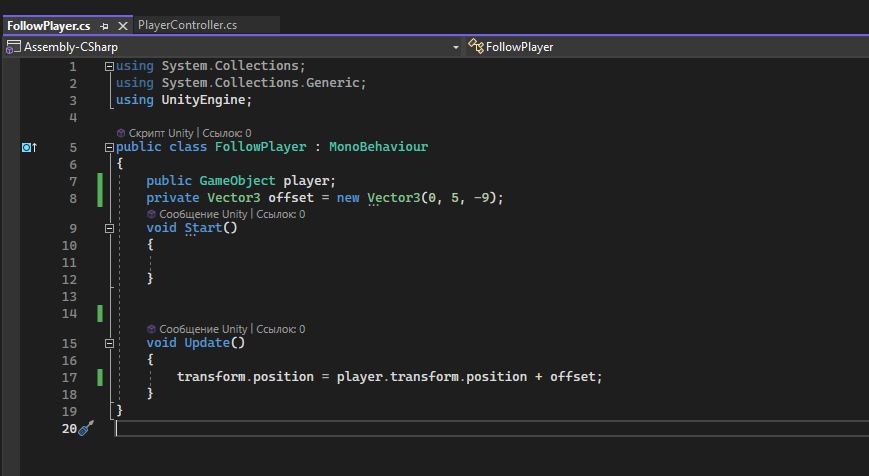Click 'UnityEngine' in the using directive
This screenshot has width=869, height=476.
click(203, 100)
